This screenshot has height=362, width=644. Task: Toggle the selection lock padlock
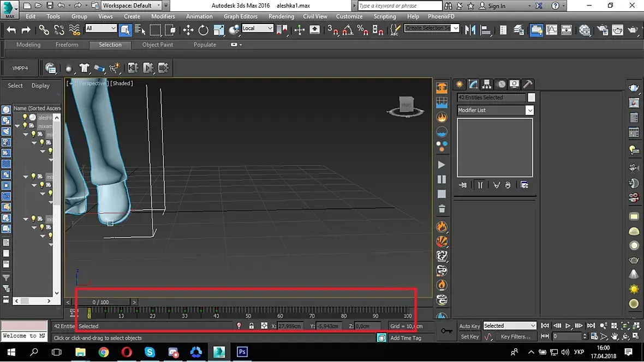[x=251, y=326]
